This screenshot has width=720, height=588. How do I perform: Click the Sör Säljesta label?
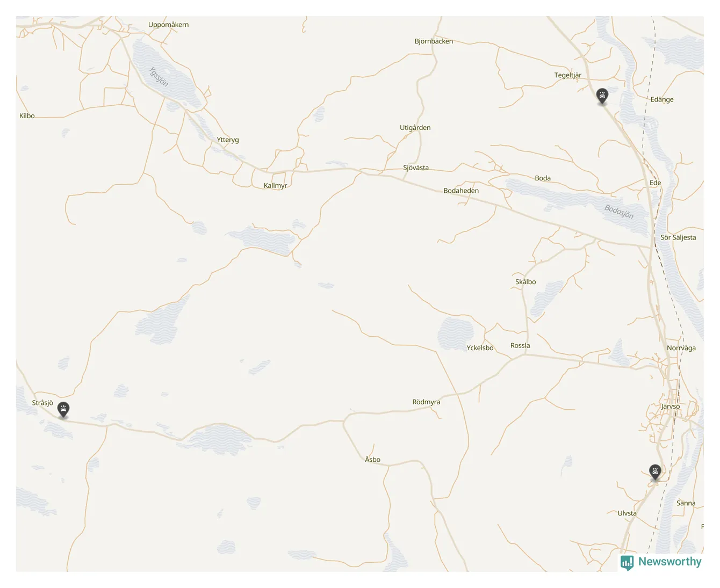(x=678, y=237)
